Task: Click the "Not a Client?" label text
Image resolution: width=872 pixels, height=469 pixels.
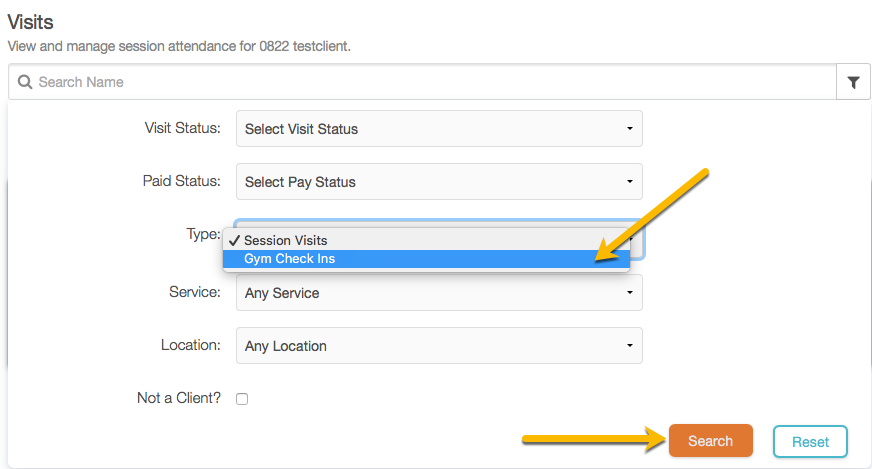Action: click(x=178, y=398)
